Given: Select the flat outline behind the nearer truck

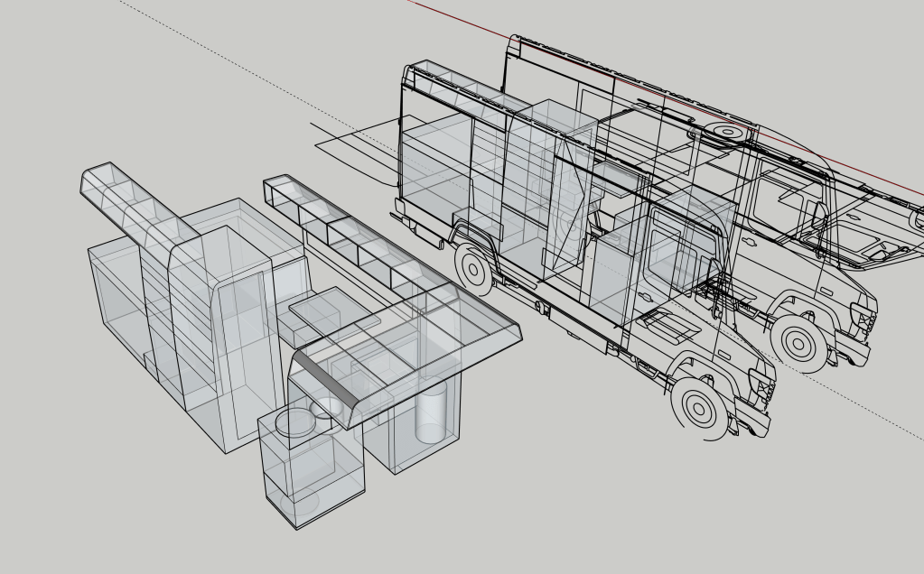Looking at the screenshot, I should (357, 149).
